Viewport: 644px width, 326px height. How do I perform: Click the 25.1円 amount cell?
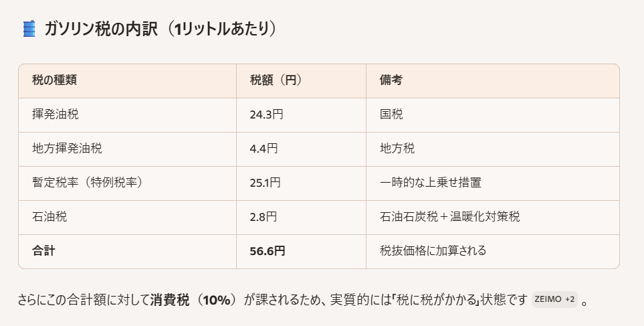(x=265, y=183)
